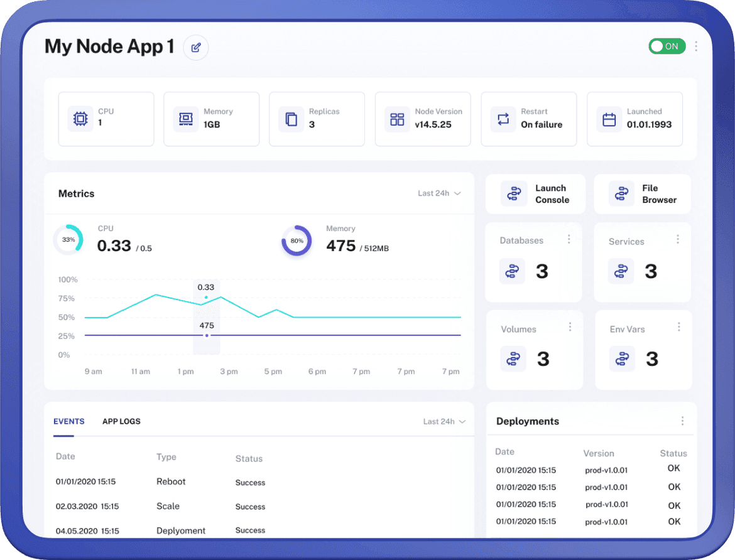Open the Events Last 24h dropdown
This screenshot has width=735, height=560.
click(444, 421)
